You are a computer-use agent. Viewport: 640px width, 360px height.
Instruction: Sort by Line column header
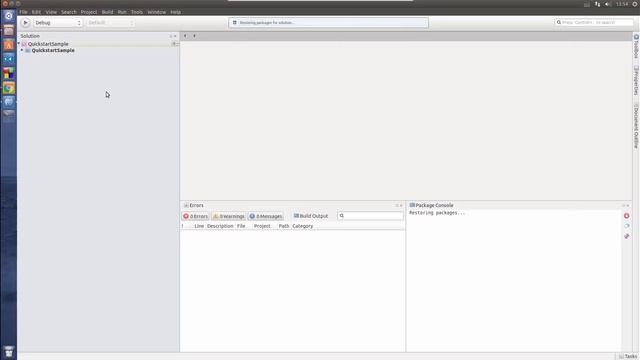pos(199,226)
